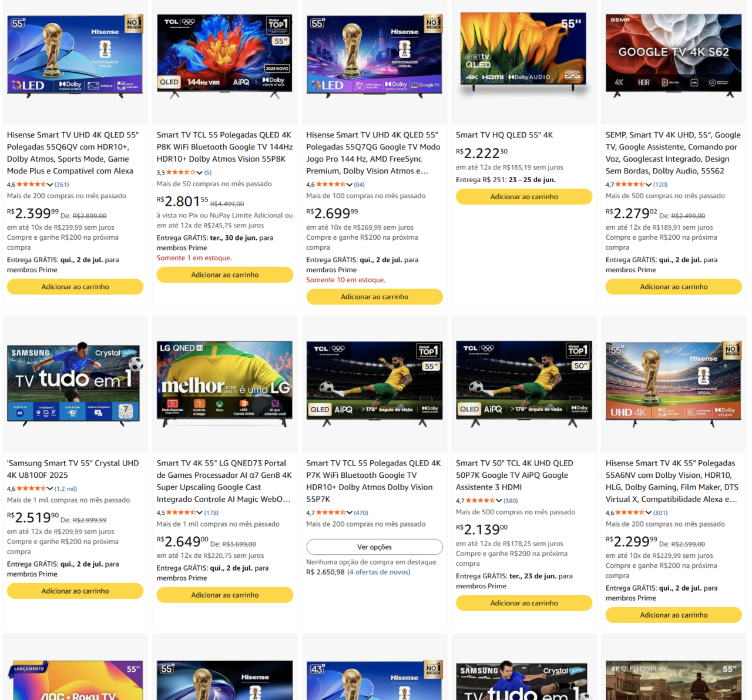Open TCL 50" QLED AiPQ image
The width and height of the screenshot is (752, 700).
coord(524,383)
